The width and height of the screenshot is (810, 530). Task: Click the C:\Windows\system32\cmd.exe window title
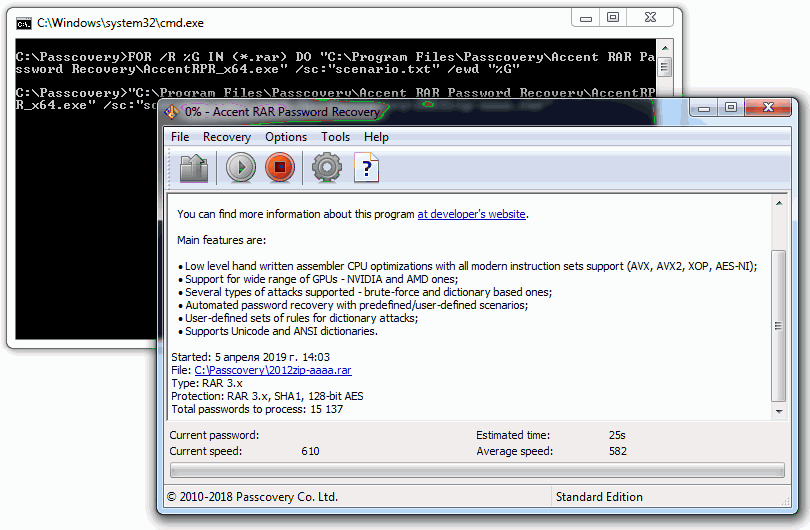click(120, 23)
